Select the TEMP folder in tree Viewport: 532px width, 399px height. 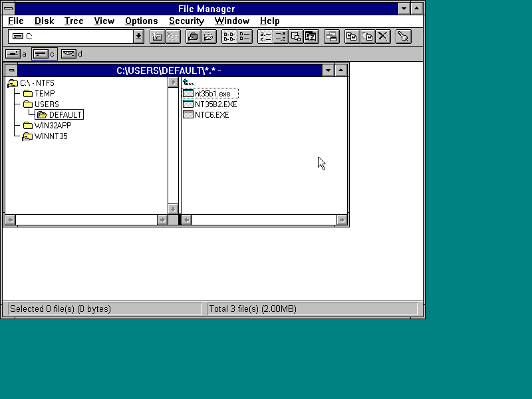tap(39, 94)
